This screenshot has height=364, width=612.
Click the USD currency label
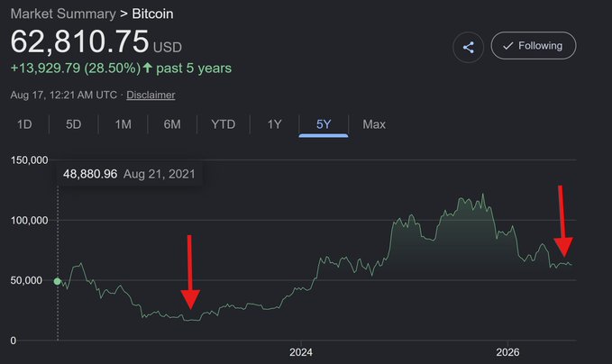pos(168,48)
